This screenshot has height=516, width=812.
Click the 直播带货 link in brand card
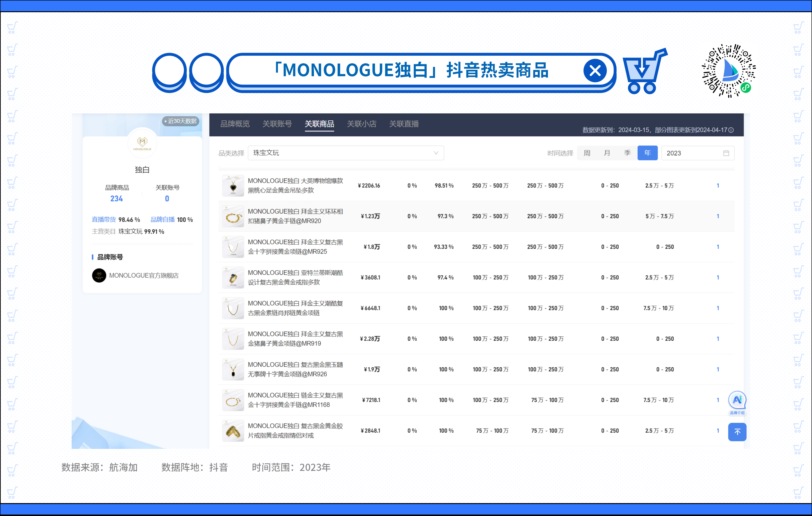[104, 220]
